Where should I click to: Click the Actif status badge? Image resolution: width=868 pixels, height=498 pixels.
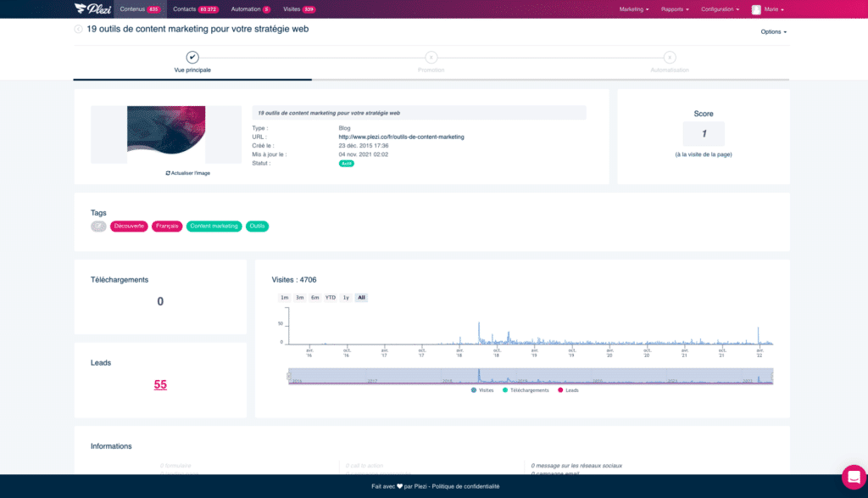click(347, 164)
